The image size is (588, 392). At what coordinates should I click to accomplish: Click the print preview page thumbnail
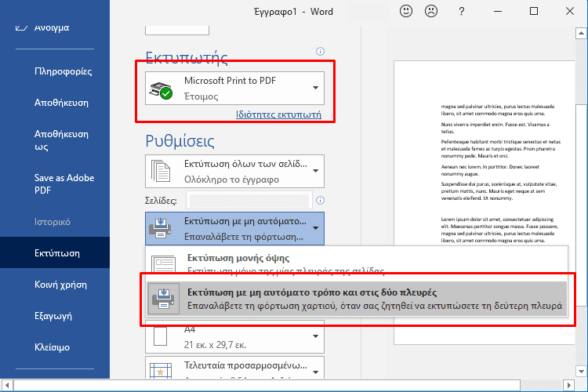[x=485, y=202]
